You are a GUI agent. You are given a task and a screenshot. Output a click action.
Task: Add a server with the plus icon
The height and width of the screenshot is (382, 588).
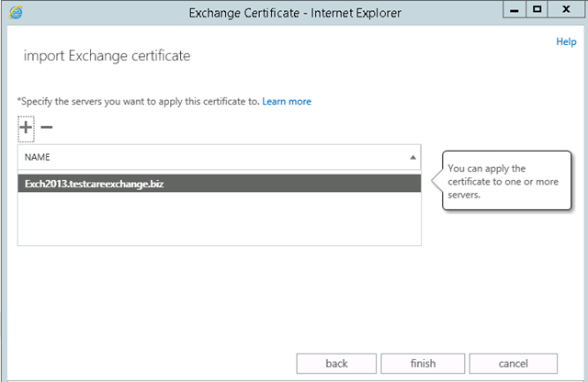click(26, 129)
